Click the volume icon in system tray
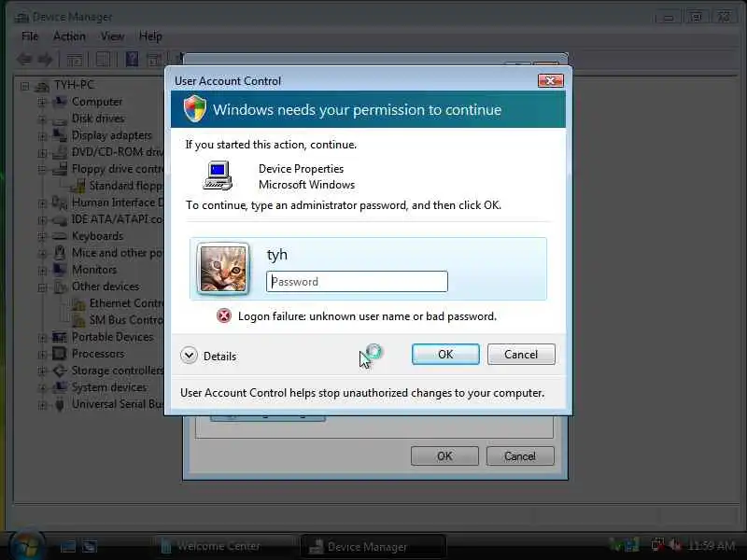The width and height of the screenshot is (747, 560). (674, 545)
